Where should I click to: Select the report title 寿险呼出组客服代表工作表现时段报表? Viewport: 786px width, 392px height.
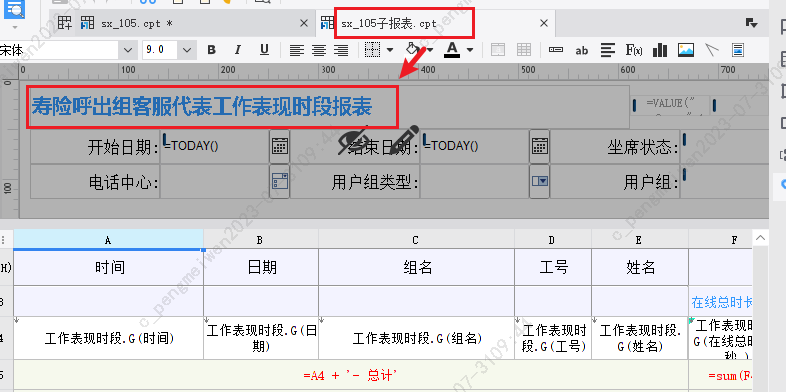coord(202,106)
